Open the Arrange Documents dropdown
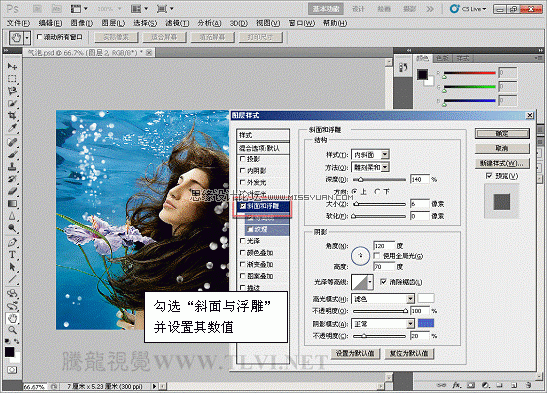Image resolution: width=547 pixels, height=393 pixels. [139, 9]
